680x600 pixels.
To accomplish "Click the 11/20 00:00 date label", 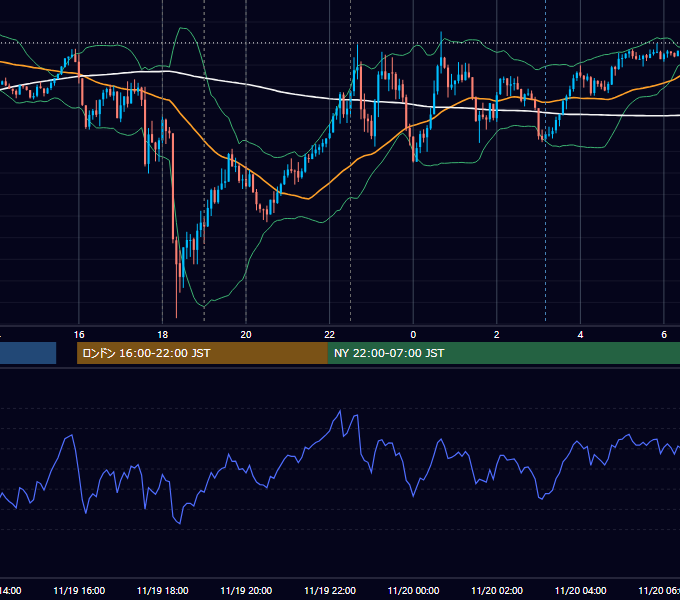I will (413, 590).
